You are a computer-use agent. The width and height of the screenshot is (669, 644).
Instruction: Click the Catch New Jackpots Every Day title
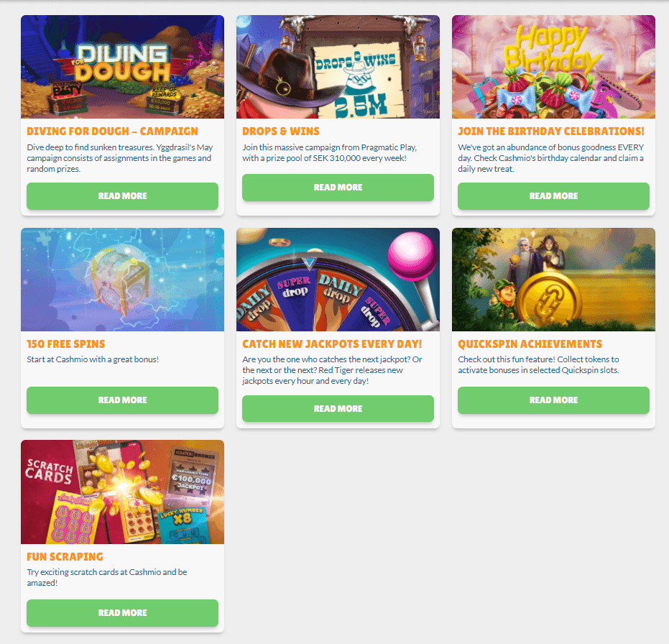pos(332,344)
